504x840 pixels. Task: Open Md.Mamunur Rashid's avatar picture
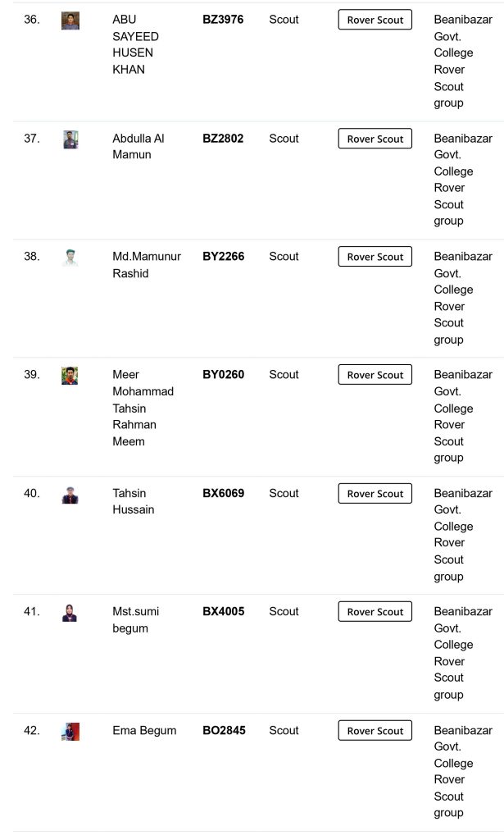[x=70, y=258]
